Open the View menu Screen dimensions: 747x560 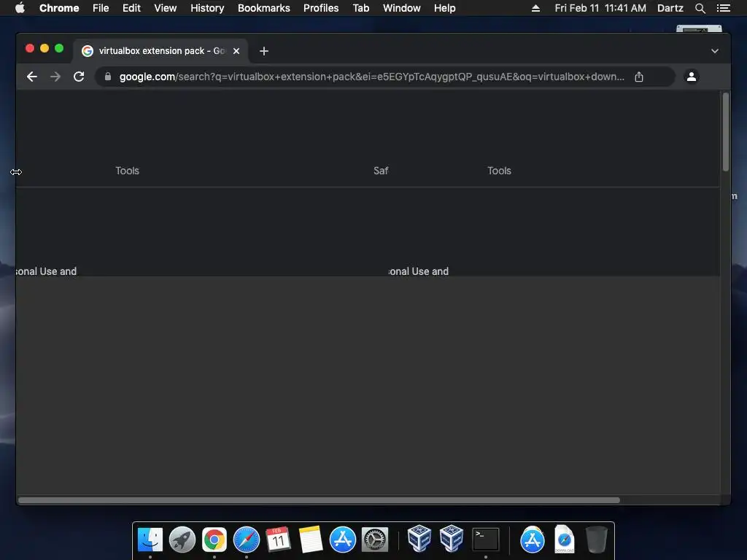pyautogui.click(x=166, y=8)
